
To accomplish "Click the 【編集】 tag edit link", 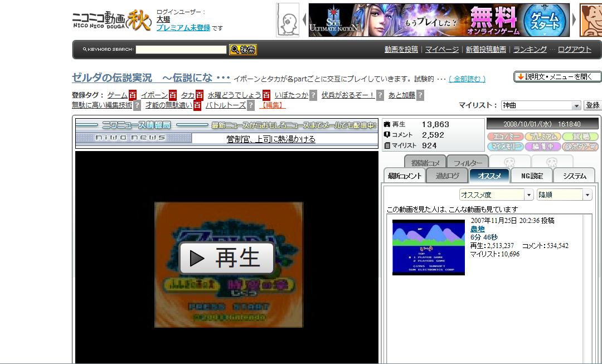I will click(x=272, y=105).
